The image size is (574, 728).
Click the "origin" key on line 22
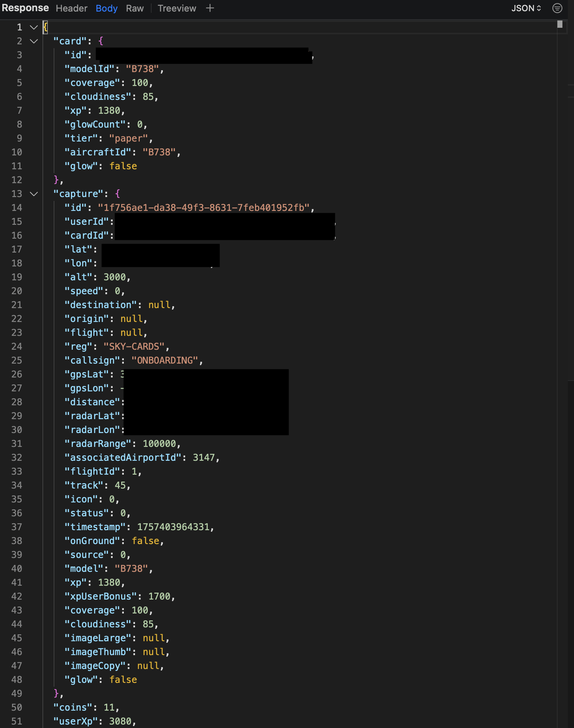87,319
